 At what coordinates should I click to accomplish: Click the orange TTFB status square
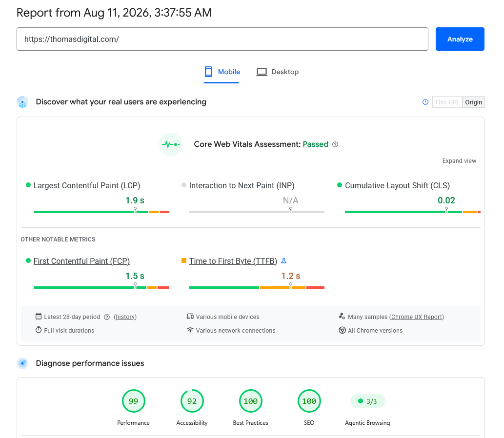(184, 260)
